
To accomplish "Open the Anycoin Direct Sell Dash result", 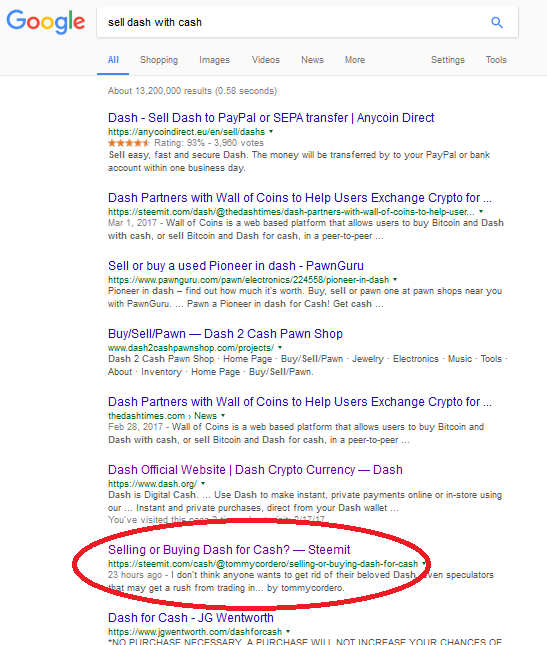I will (271, 118).
